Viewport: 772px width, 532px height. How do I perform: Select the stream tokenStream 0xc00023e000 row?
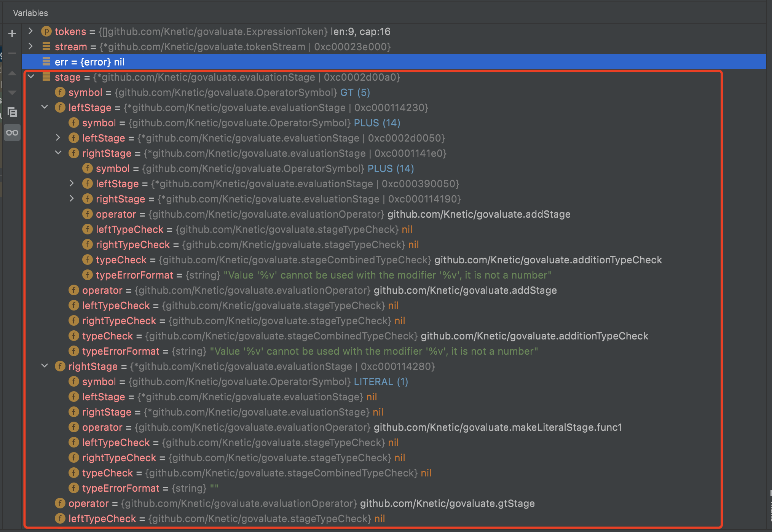tap(394, 46)
